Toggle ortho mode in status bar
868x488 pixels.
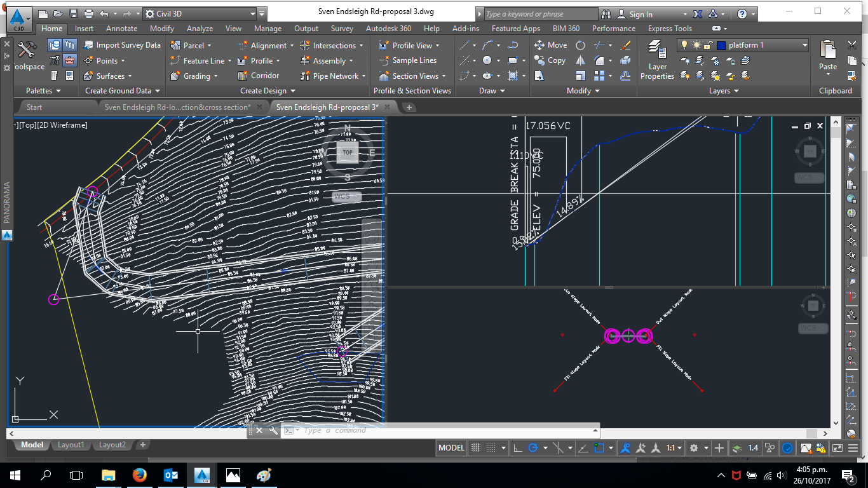point(519,448)
